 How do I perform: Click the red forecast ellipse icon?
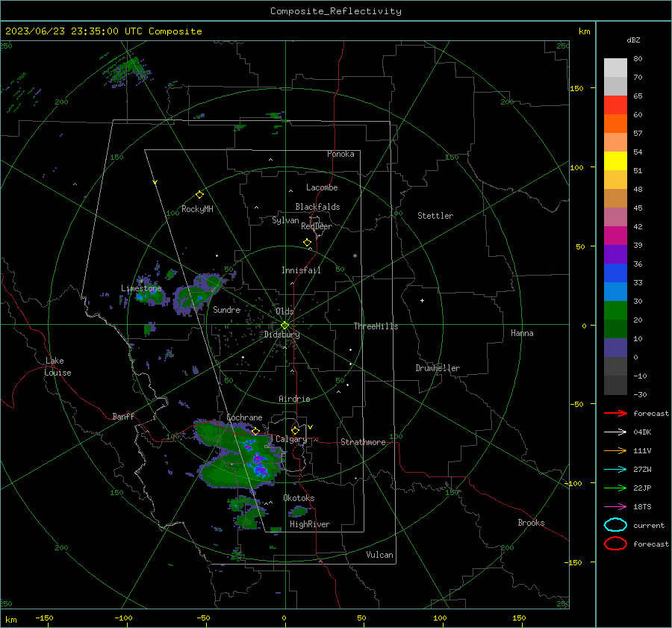point(615,544)
